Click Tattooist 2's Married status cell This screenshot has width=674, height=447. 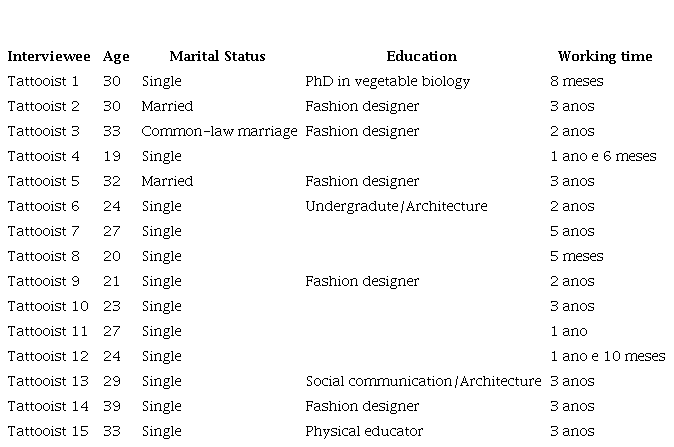click(167, 106)
